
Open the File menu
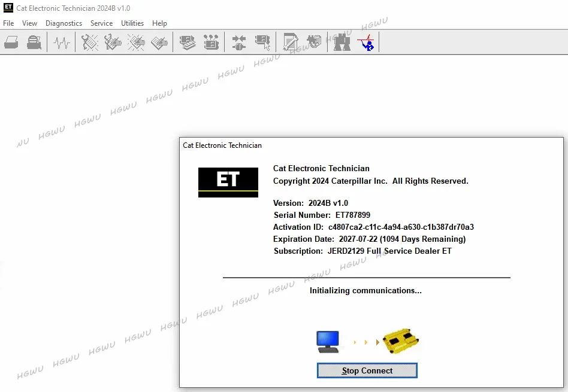pyautogui.click(x=8, y=23)
